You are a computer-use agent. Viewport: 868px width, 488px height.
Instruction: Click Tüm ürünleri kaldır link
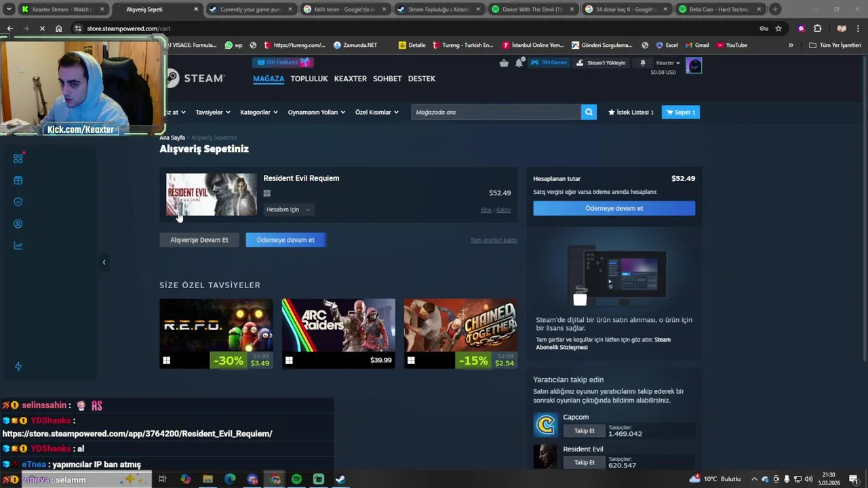click(x=494, y=241)
